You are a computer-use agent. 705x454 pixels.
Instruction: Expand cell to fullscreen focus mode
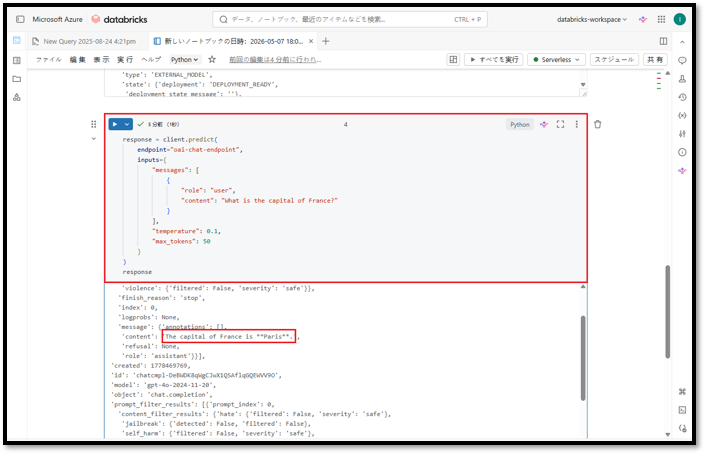560,125
